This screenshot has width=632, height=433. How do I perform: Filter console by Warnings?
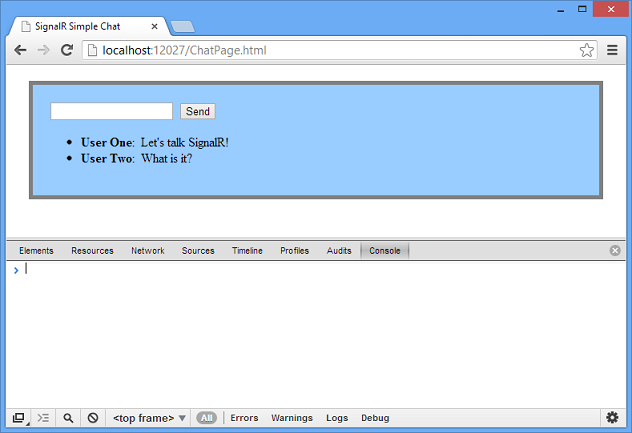coord(291,418)
